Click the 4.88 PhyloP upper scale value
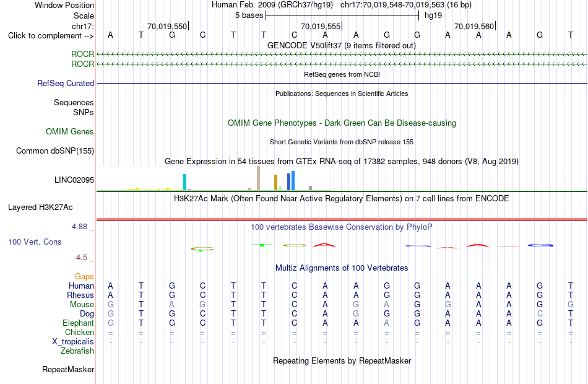588x384 pixels. (x=79, y=227)
